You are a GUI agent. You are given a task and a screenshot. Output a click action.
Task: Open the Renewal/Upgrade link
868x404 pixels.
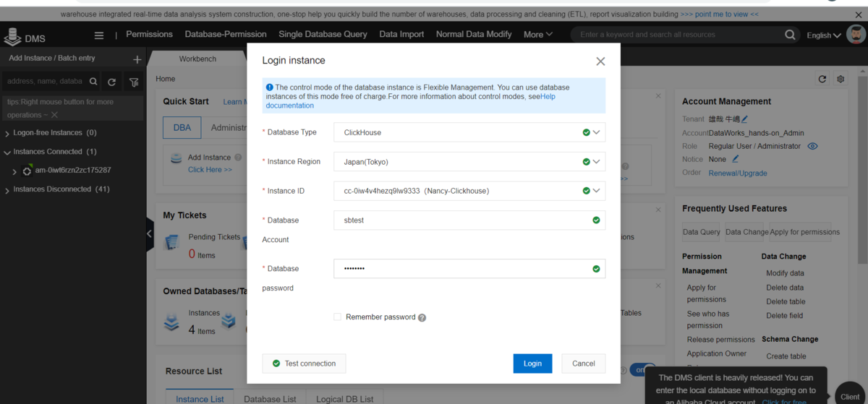click(738, 173)
